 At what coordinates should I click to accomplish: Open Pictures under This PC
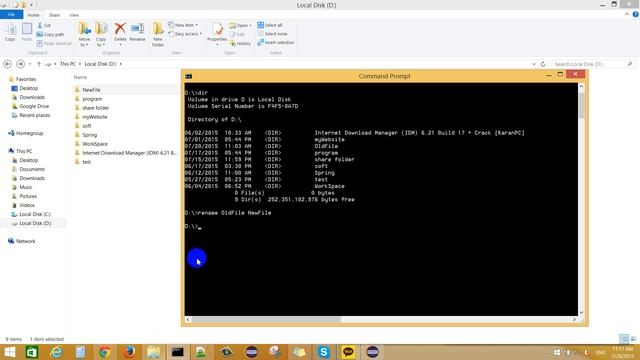28,196
